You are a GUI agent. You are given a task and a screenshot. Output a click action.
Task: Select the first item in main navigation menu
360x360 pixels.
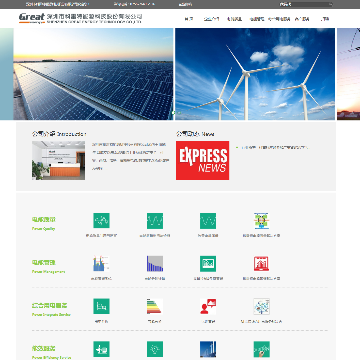pyautogui.click(x=189, y=19)
